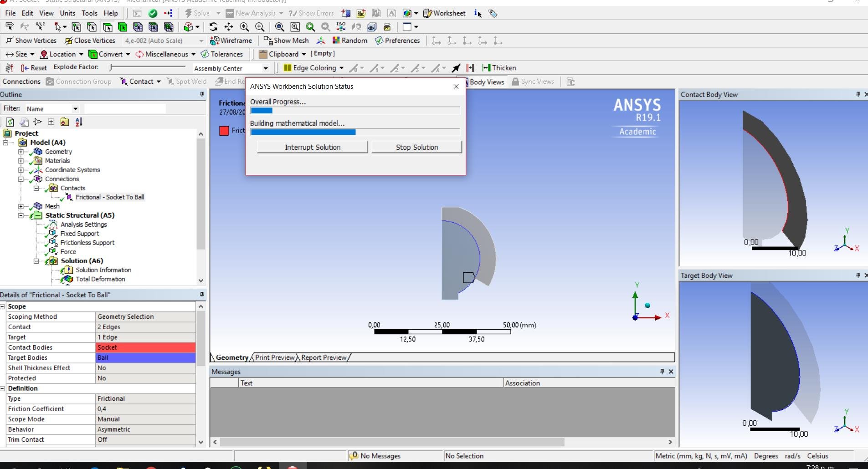Click the Friction Coefficient value field
Screen dimensions: 868x469
(x=146, y=409)
